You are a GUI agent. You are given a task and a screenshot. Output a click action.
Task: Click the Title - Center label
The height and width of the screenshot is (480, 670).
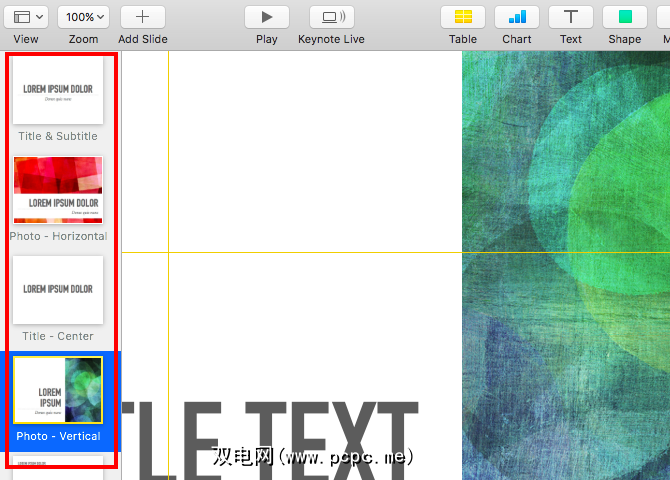58,336
